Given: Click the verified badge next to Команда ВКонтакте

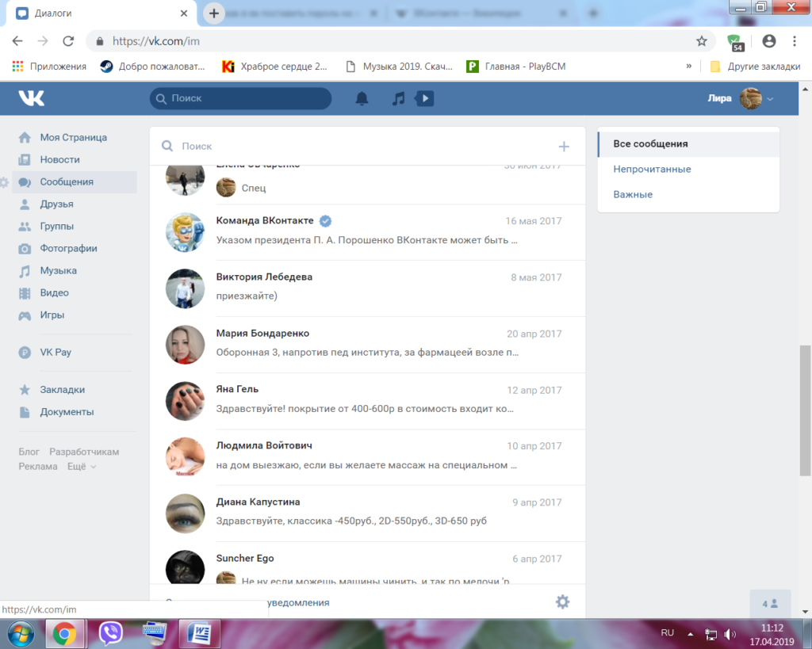Looking at the screenshot, I should [325, 221].
